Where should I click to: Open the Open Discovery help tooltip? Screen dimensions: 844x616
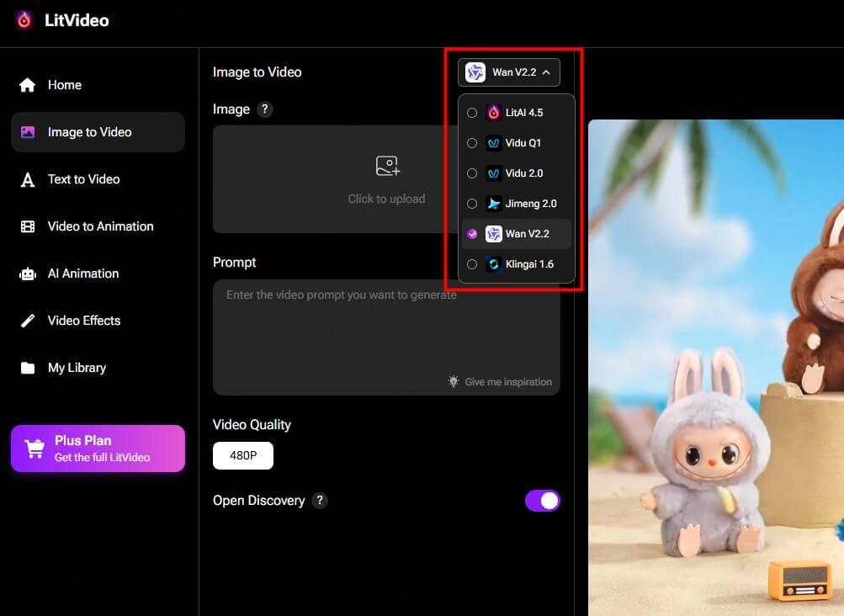[319, 501]
